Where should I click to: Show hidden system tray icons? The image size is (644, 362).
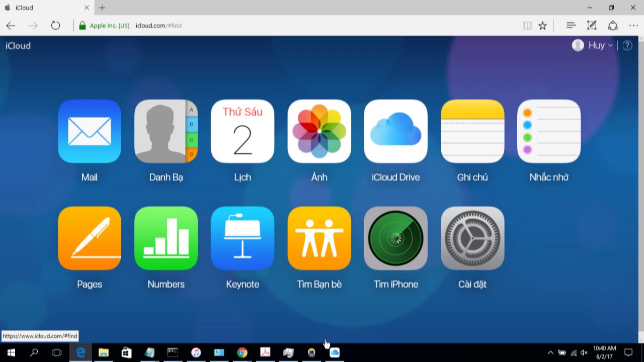click(x=550, y=352)
